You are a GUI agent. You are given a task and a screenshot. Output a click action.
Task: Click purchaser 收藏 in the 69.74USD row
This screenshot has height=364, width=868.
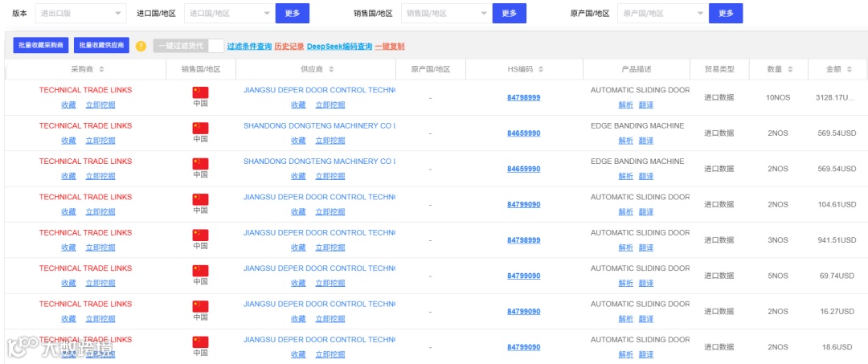tap(68, 283)
